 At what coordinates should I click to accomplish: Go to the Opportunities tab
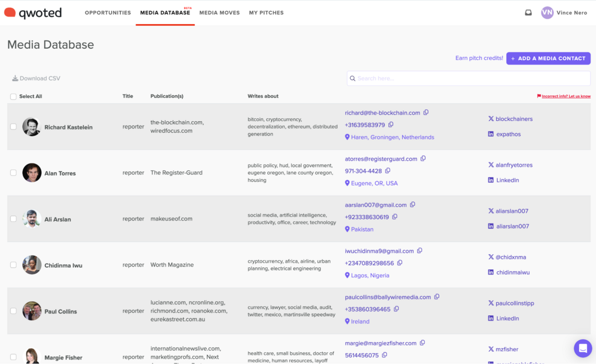click(x=108, y=13)
